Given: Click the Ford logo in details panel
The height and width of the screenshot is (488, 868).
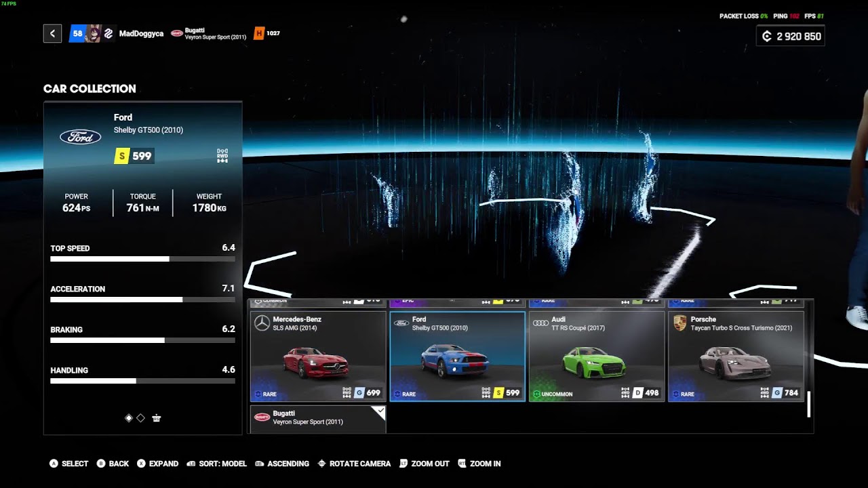Looking at the screenshot, I should pos(81,137).
